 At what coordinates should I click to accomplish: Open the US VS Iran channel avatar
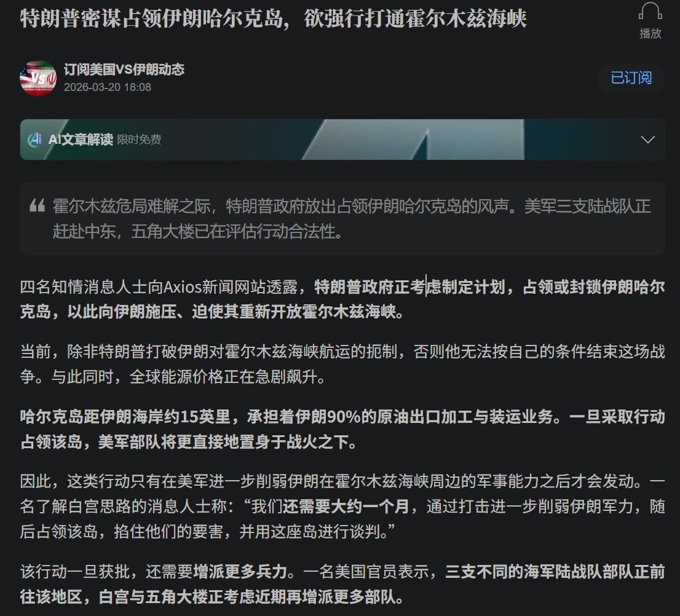(38, 78)
